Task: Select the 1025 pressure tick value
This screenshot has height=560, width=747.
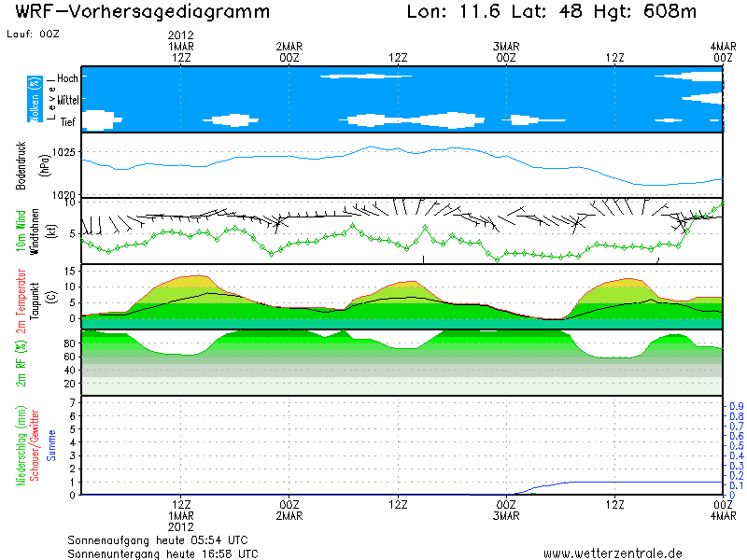Action: point(63,152)
